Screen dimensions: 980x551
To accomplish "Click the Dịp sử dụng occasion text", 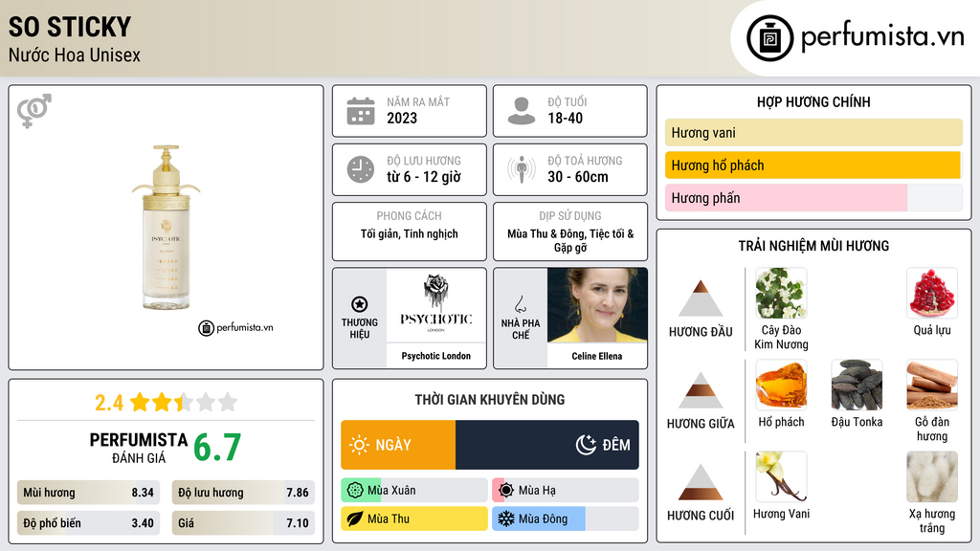I will 570,240.
